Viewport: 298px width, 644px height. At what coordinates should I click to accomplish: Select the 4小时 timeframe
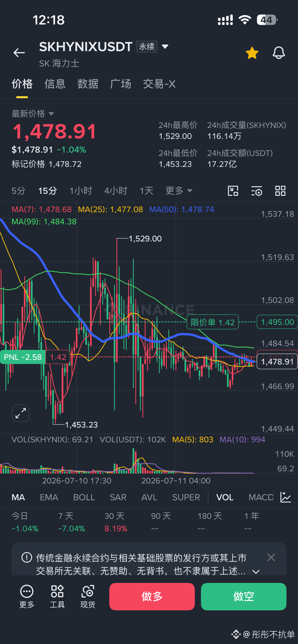[x=116, y=190]
